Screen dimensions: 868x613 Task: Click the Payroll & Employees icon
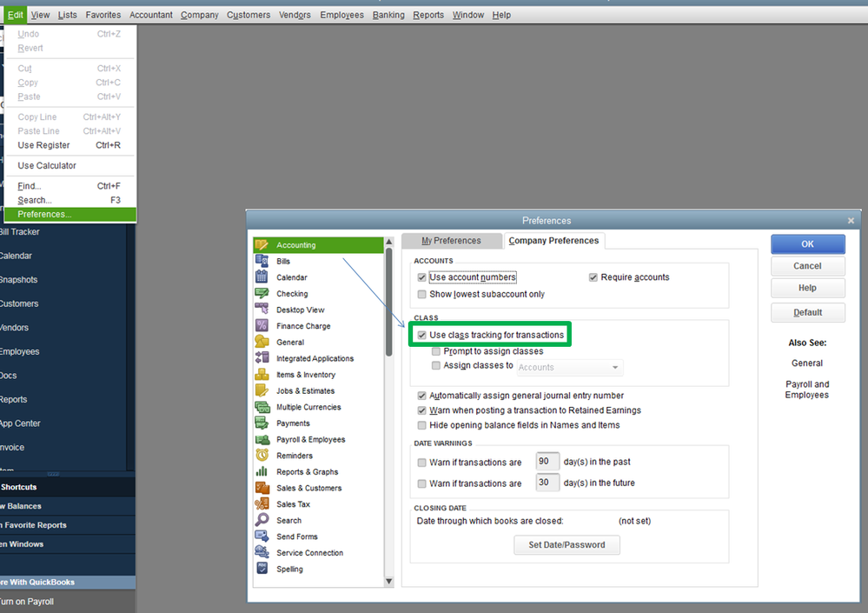(262, 439)
